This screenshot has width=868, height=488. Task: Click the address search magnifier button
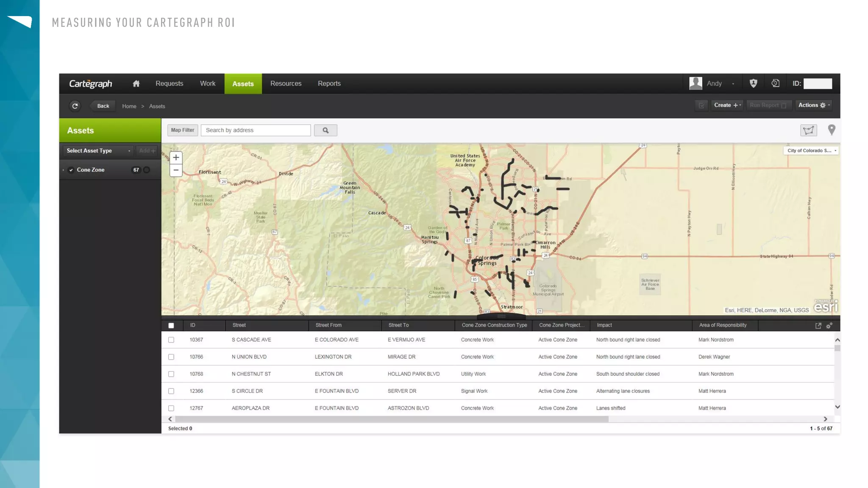tap(325, 130)
